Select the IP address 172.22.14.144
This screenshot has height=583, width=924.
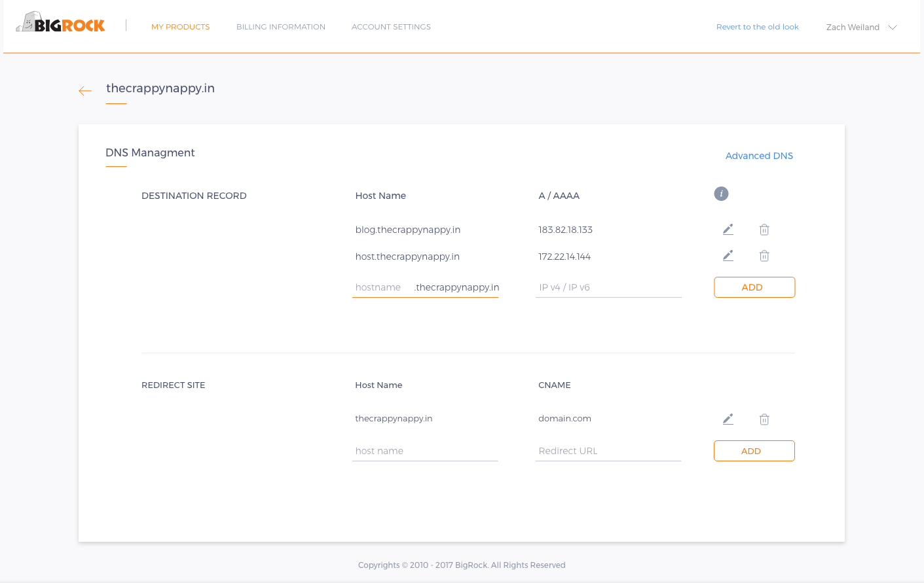564,256
